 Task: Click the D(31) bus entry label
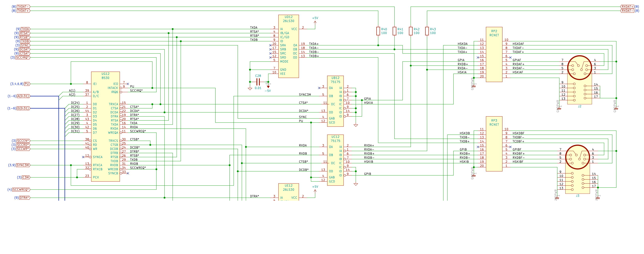75,131
